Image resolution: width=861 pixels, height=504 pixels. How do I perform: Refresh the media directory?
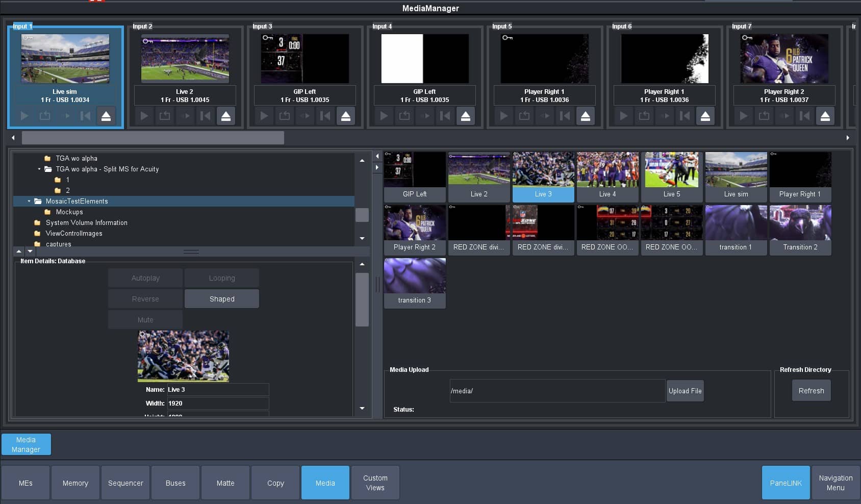[811, 391]
